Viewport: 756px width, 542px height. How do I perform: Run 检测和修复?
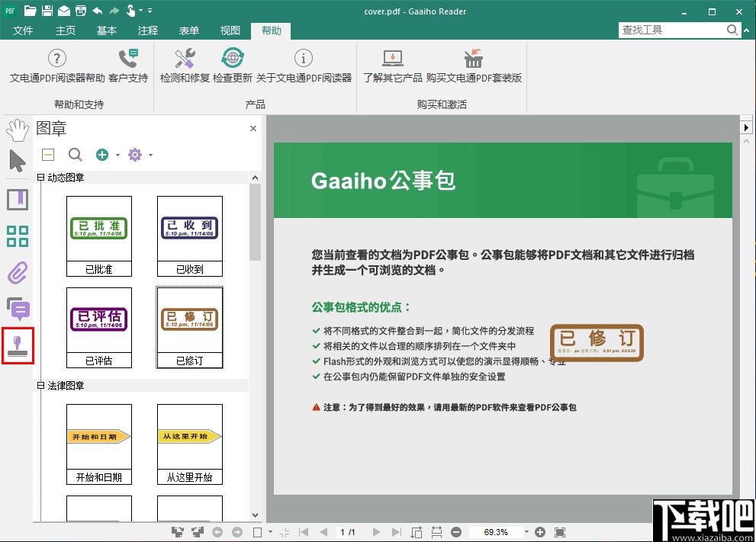click(185, 66)
